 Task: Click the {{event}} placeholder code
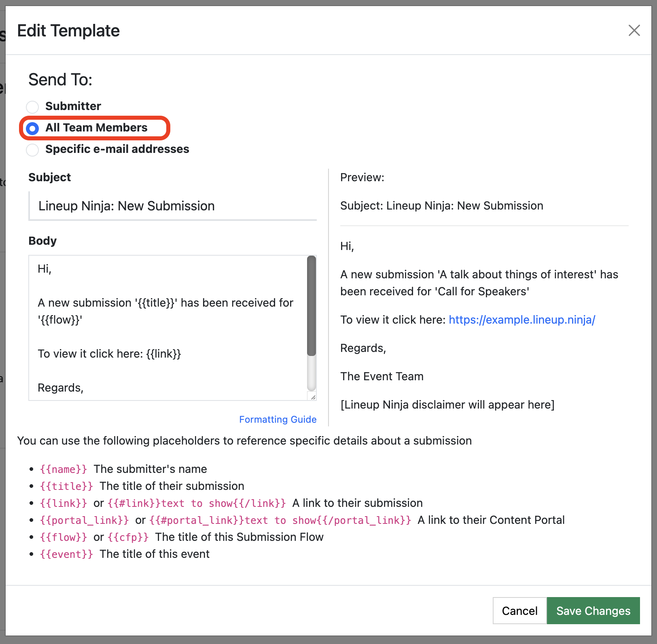click(x=66, y=554)
